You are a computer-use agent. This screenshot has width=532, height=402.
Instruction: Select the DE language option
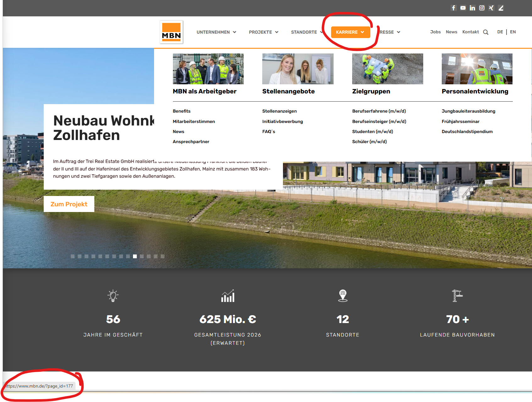(x=500, y=32)
